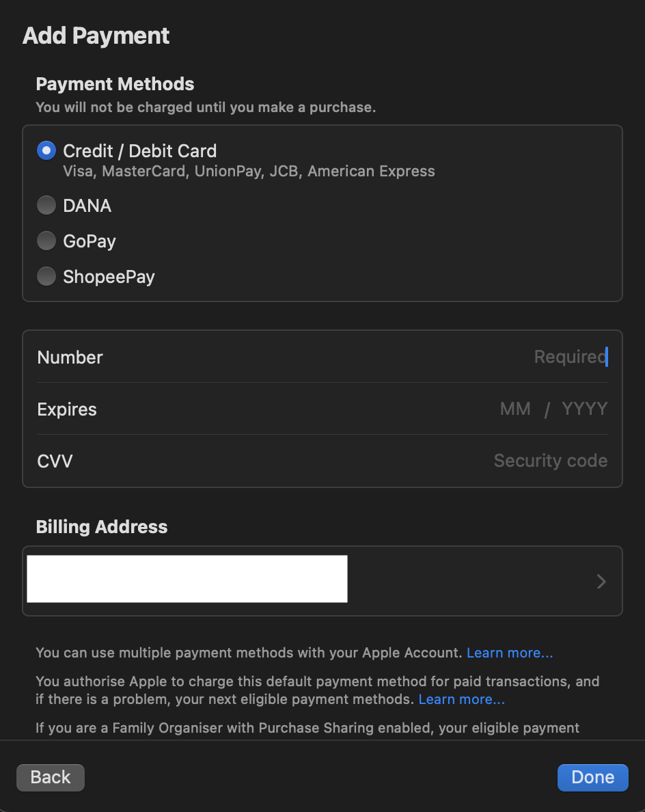The width and height of the screenshot is (645, 812).
Task: Click the expiry year YYYY field
Action: click(x=584, y=409)
